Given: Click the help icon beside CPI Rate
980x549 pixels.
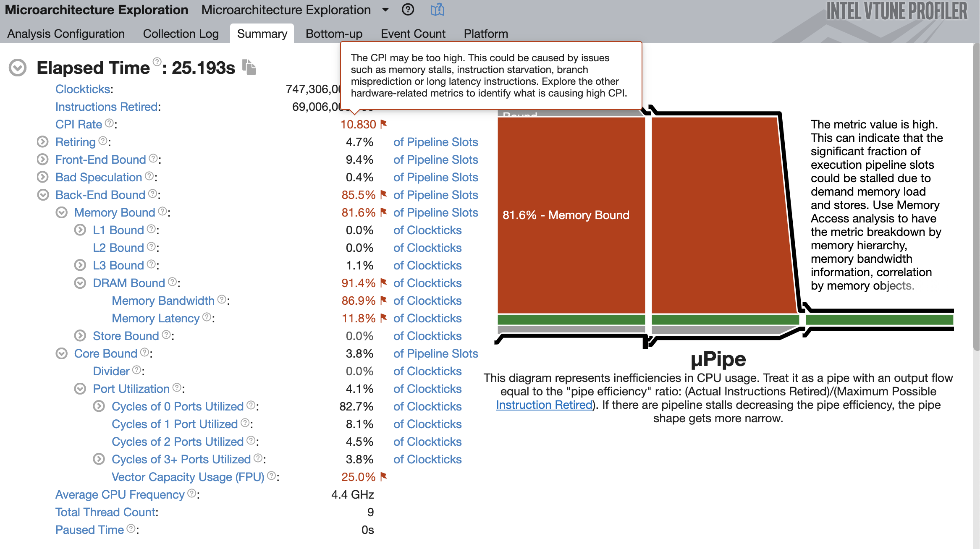Looking at the screenshot, I should 109,123.
